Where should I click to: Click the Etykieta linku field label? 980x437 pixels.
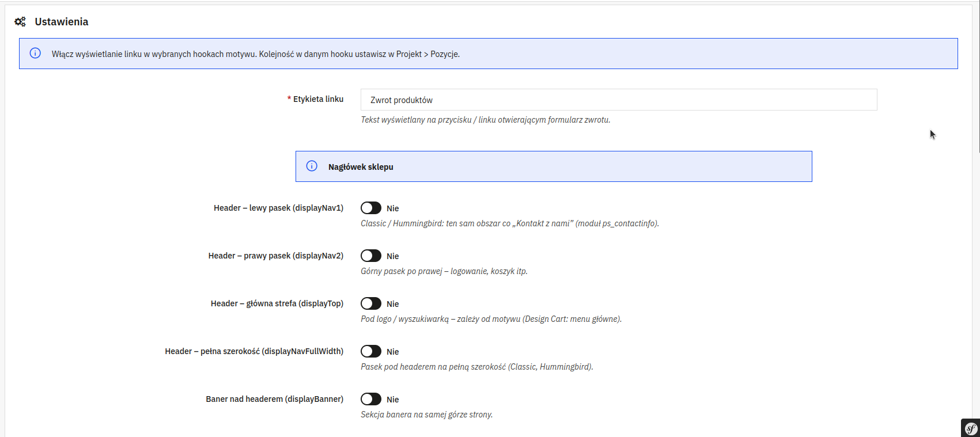[318, 99]
